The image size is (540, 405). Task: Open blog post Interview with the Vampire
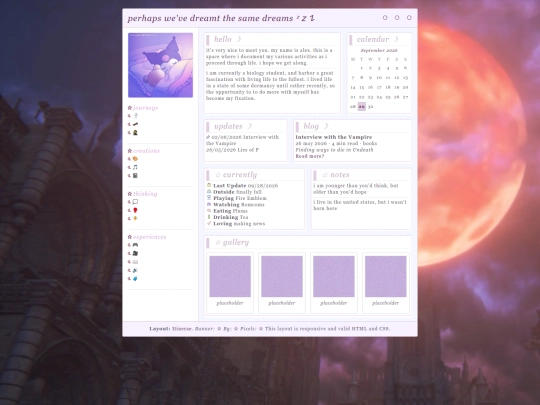pyautogui.click(x=333, y=137)
